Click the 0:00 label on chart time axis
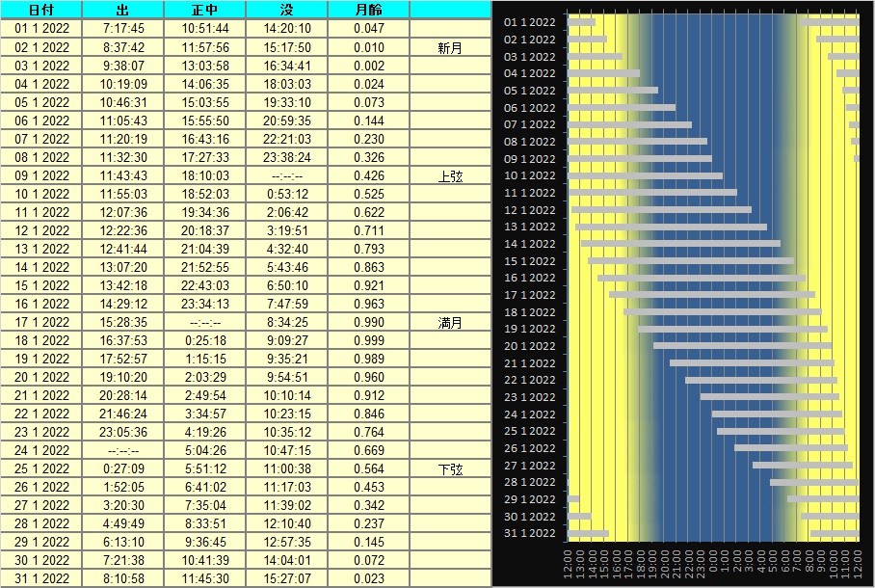Screen dimensions: 875x588 [x=712, y=563]
